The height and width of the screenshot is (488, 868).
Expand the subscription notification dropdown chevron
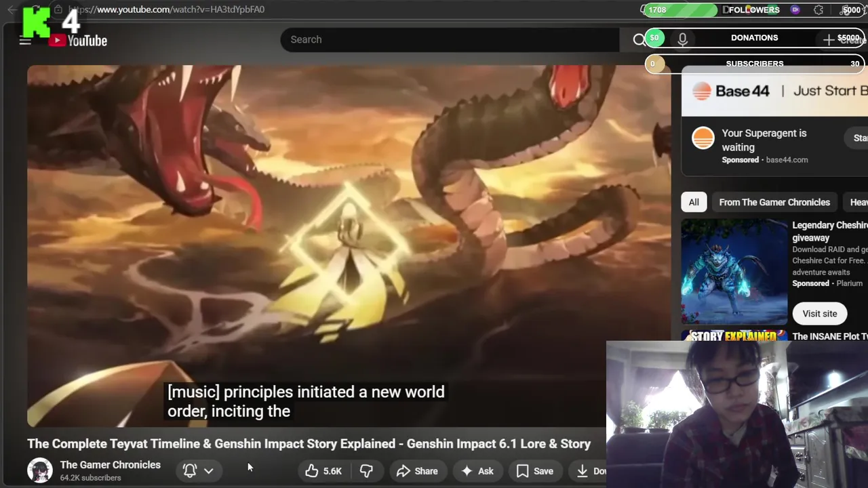209,471
